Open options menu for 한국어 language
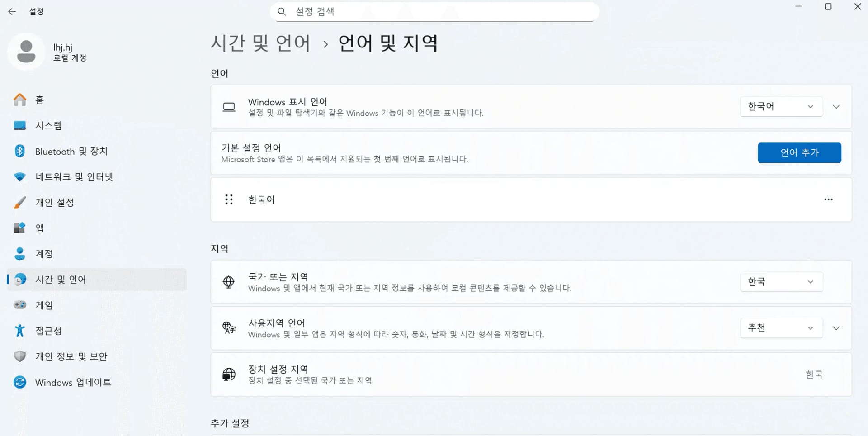868x436 pixels. [828, 199]
